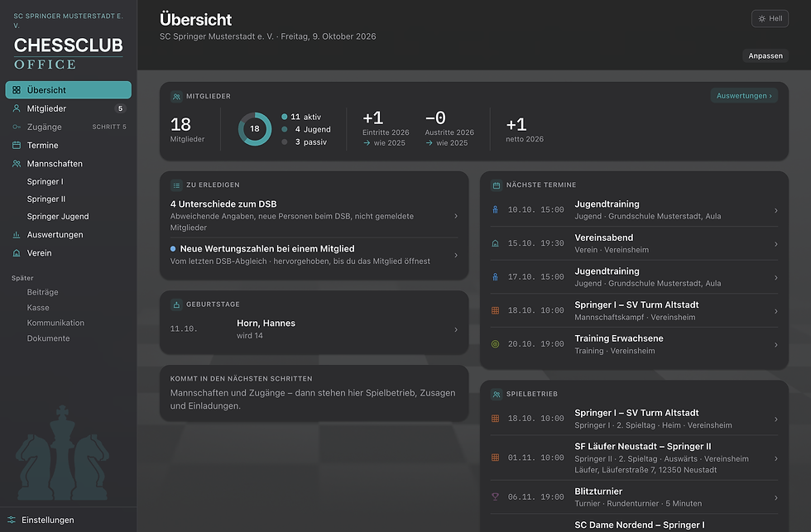The width and height of the screenshot is (811, 532).
Task: Click the Nächste Termine calendar header icon
Action: coord(497,185)
